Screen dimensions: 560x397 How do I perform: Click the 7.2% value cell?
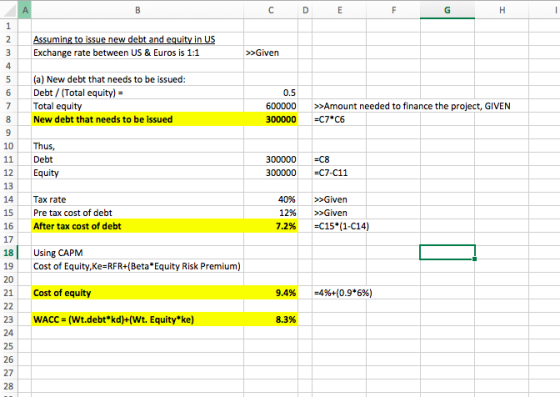tap(271, 226)
